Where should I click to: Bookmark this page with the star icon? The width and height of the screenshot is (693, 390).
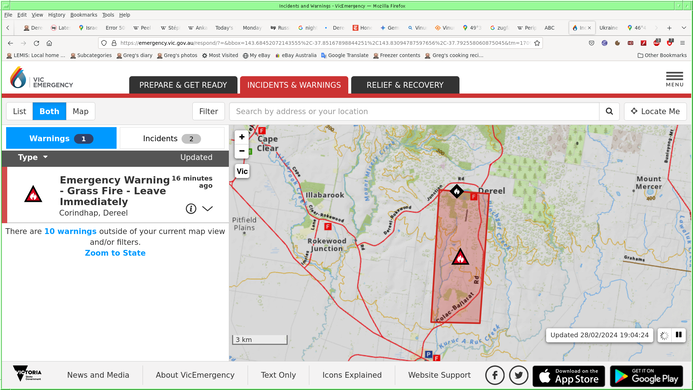click(537, 43)
